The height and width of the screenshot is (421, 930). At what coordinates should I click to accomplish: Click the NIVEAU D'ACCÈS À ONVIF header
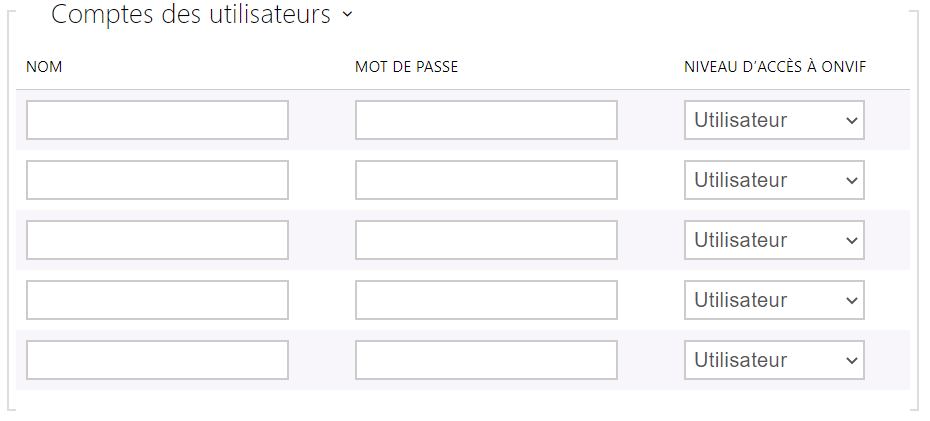click(774, 67)
